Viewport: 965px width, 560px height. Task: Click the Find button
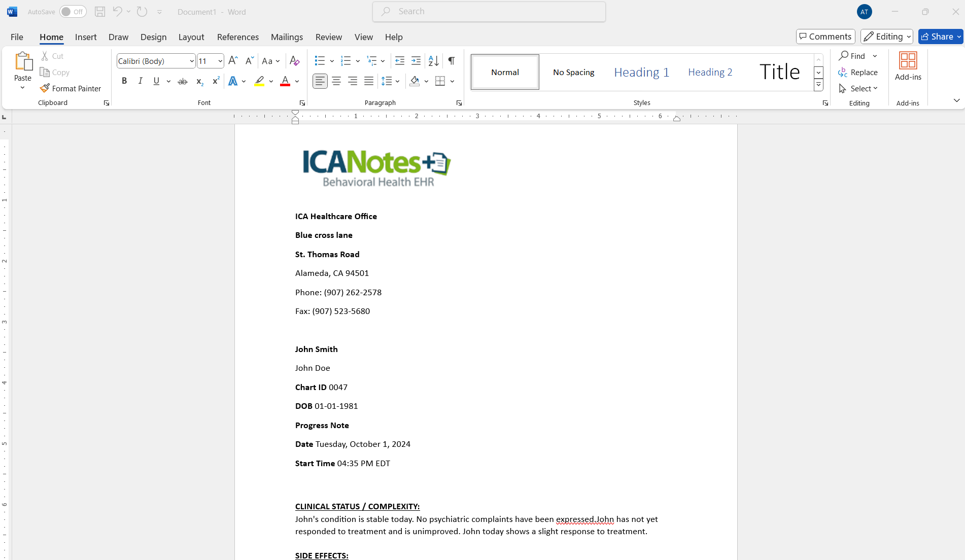click(x=852, y=56)
